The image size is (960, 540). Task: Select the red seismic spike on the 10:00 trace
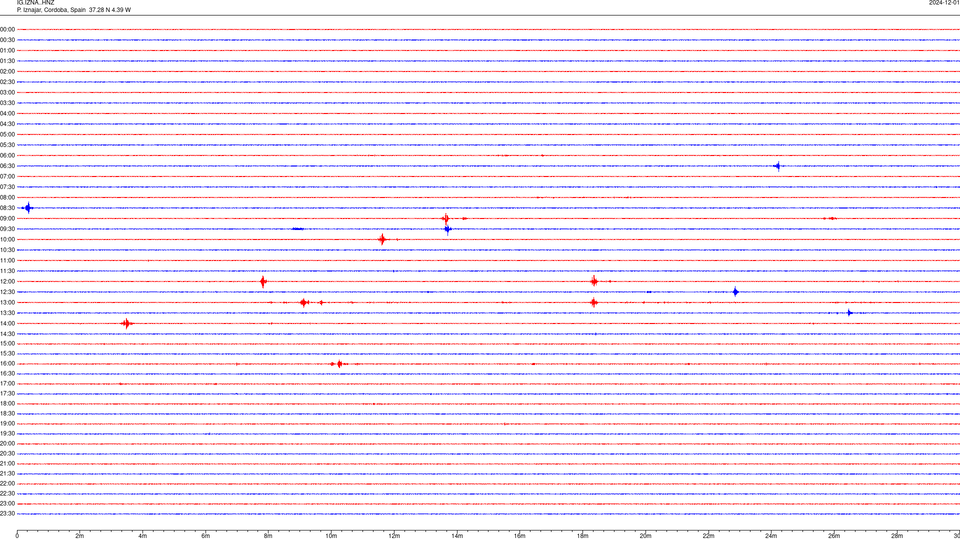382,239
